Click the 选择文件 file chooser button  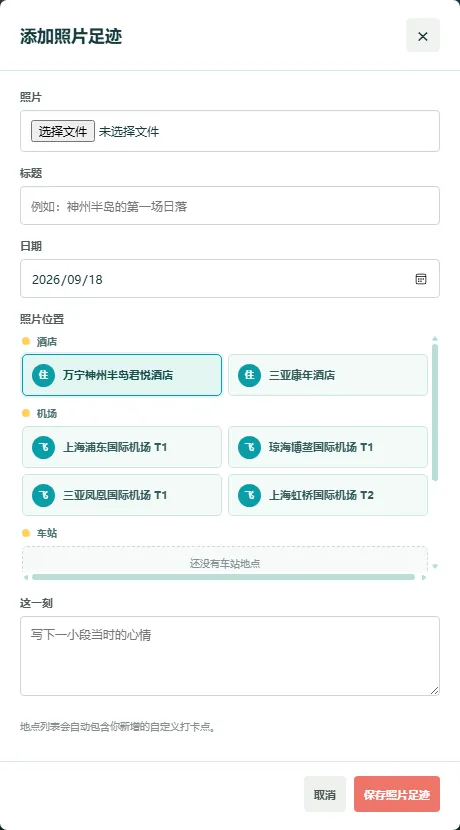pos(63,131)
